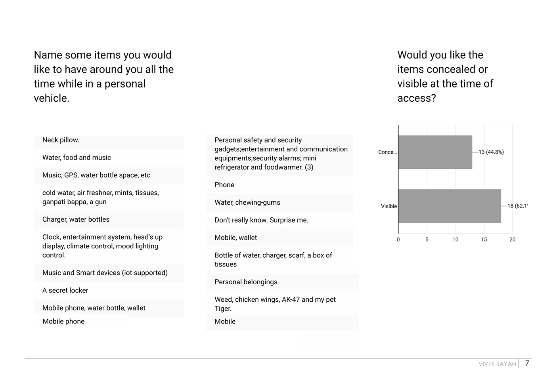
Task: Click the page number 7 in footer
Action: point(527,363)
